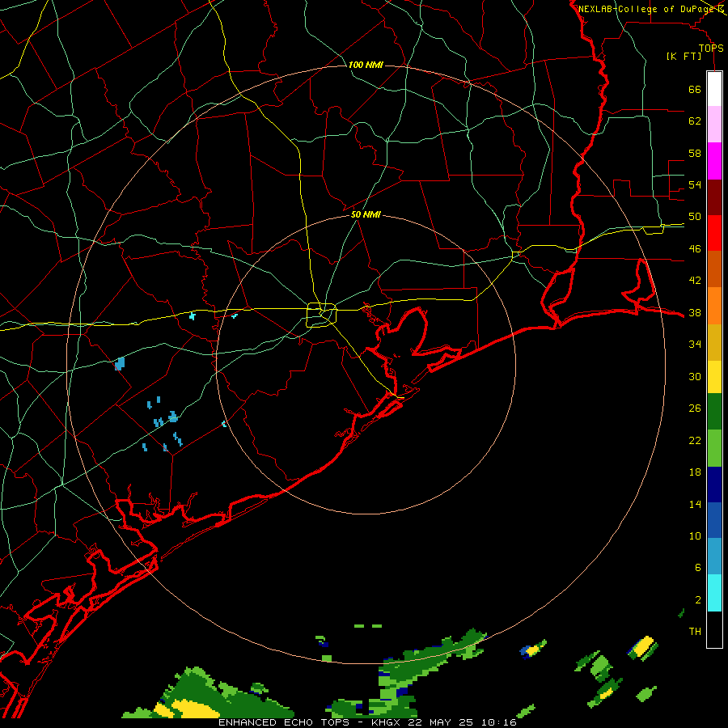Select the magenta swatch in the color scale

click(x=714, y=161)
